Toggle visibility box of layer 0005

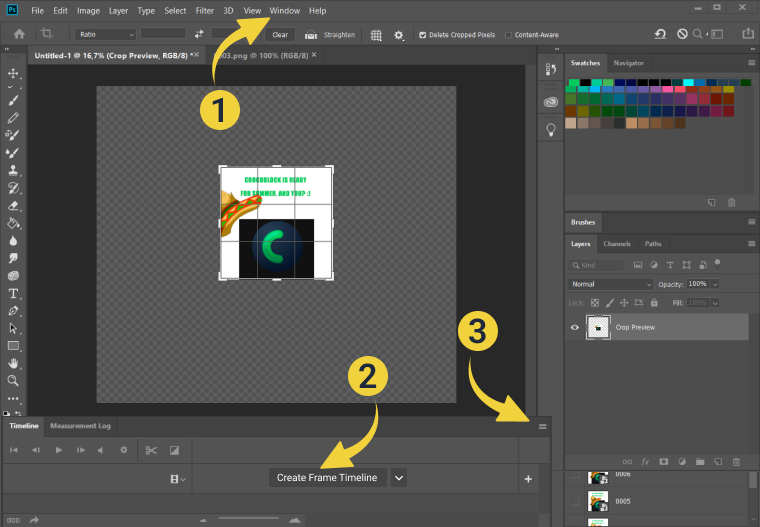pos(575,501)
